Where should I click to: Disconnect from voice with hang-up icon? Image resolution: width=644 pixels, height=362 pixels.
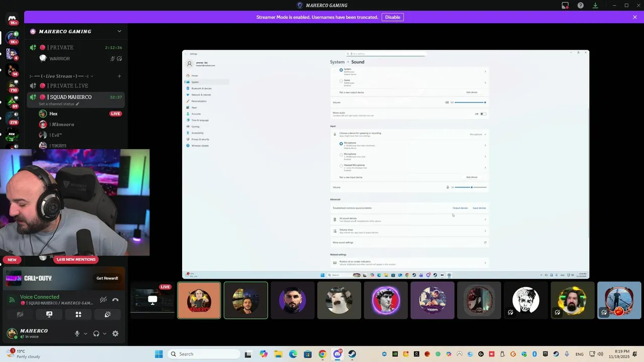pos(115,300)
